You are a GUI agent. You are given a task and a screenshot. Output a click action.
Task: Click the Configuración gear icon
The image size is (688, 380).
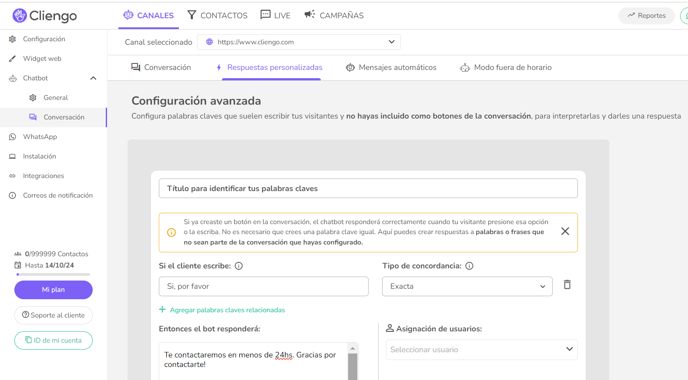pos(12,39)
